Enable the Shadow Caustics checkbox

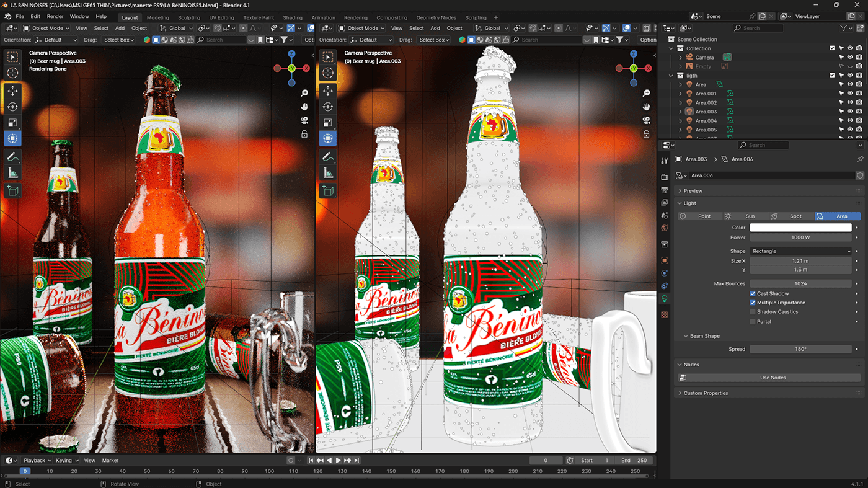pos(753,312)
